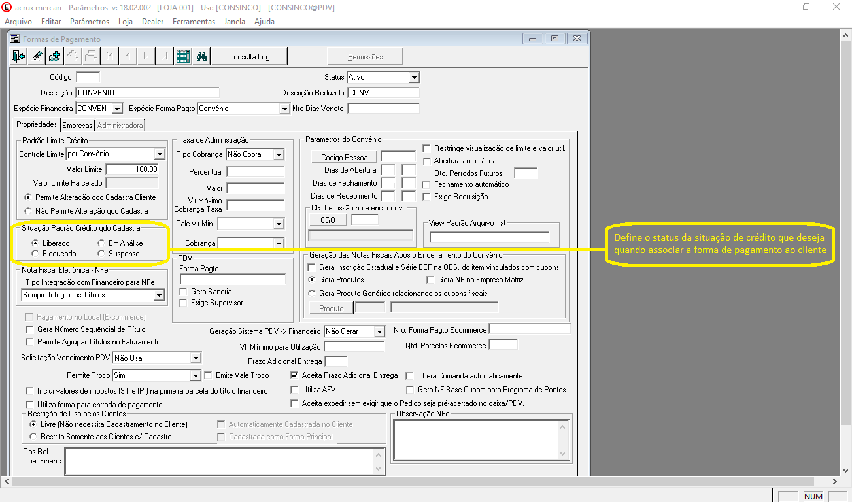This screenshot has width=852, height=504.
Task: Open the Ferramentas menu
Action: (x=194, y=22)
